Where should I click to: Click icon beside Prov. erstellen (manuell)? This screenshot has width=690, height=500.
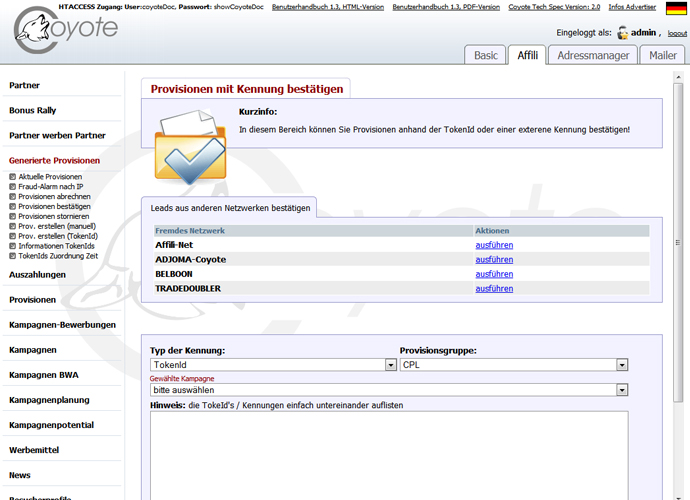12,226
